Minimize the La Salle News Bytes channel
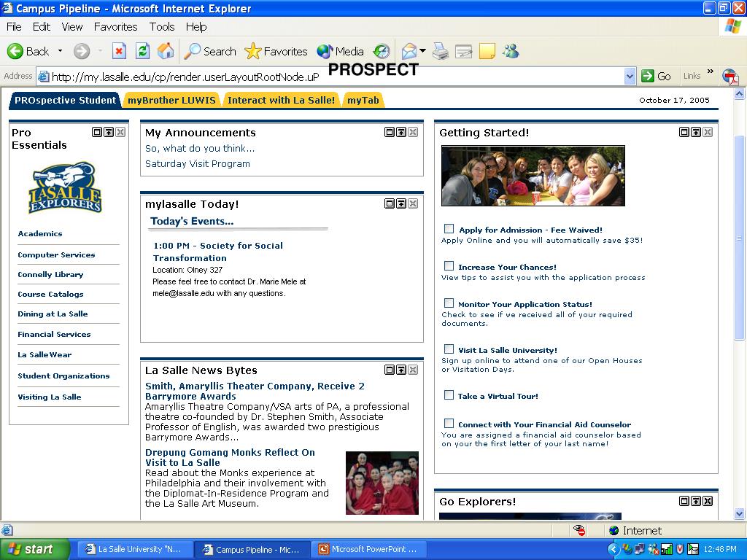The width and height of the screenshot is (747, 560). coord(401,370)
